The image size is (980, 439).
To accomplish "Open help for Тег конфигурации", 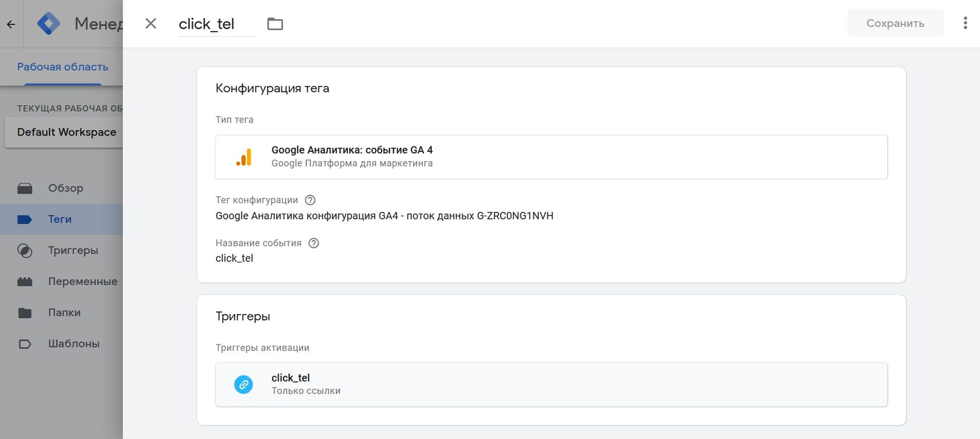I will (310, 200).
